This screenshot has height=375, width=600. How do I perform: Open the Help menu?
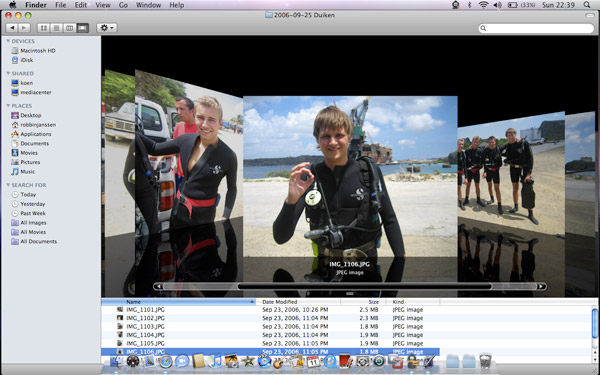tap(176, 5)
